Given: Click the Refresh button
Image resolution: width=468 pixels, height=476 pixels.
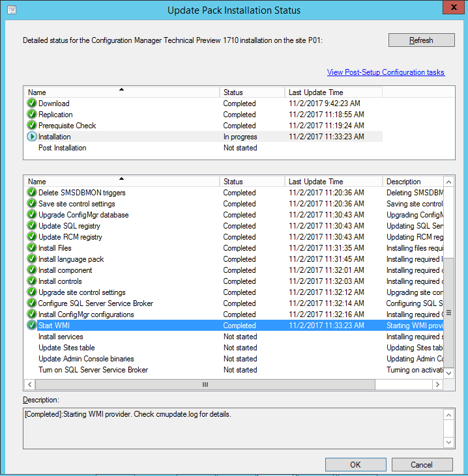Looking at the screenshot, I should 422,40.
